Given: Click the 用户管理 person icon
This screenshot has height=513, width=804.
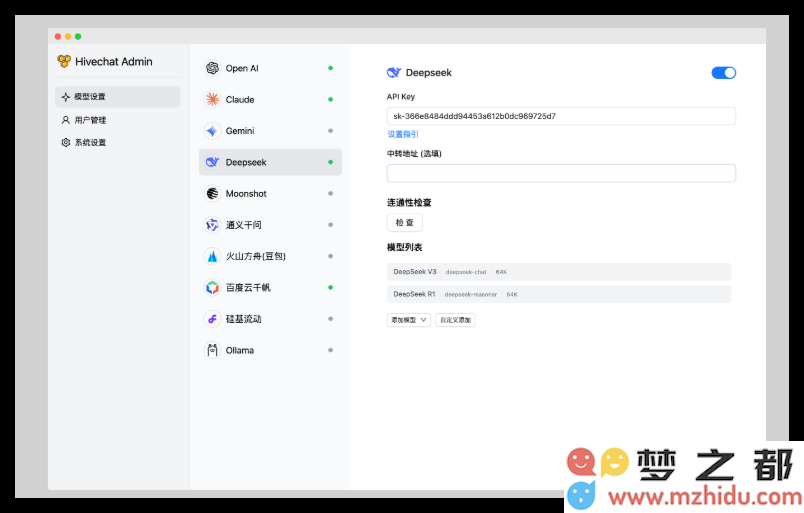Looking at the screenshot, I should tap(66, 120).
